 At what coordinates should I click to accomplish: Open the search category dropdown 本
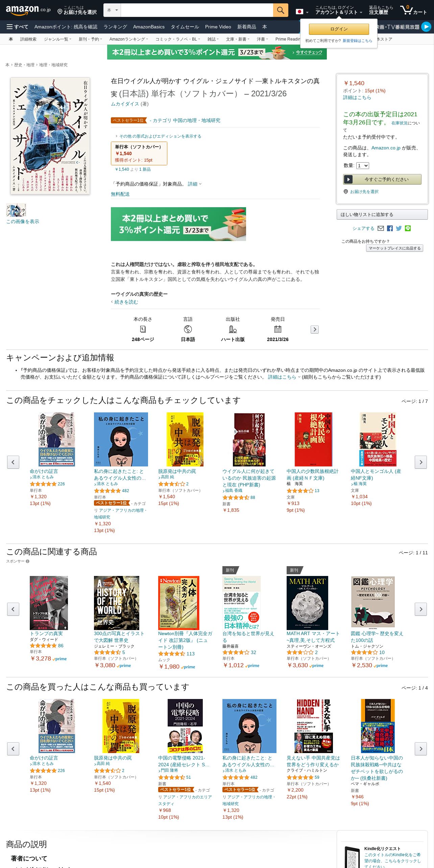[x=112, y=10]
